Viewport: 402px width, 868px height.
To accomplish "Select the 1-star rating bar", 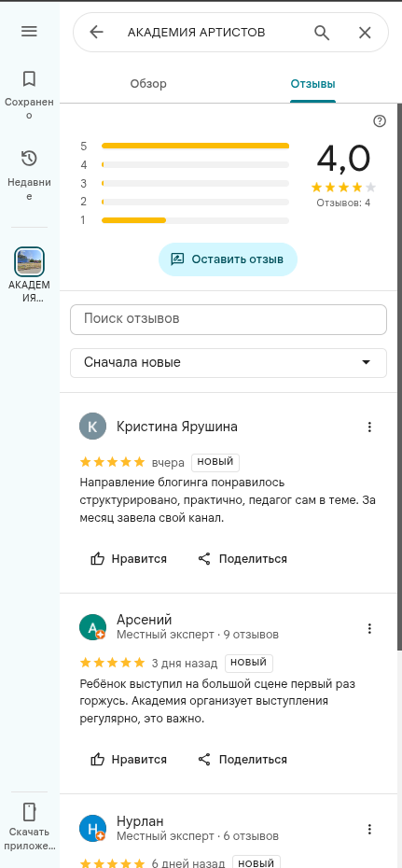I will point(195,220).
